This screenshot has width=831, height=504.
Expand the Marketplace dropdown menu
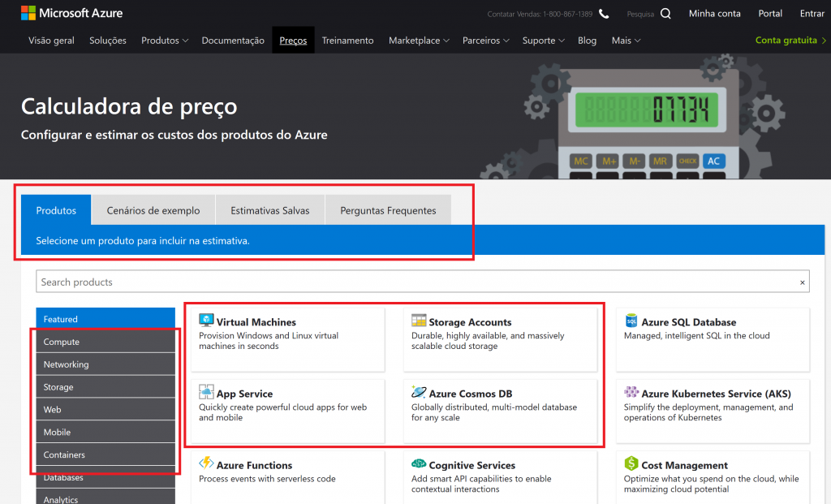(x=418, y=41)
